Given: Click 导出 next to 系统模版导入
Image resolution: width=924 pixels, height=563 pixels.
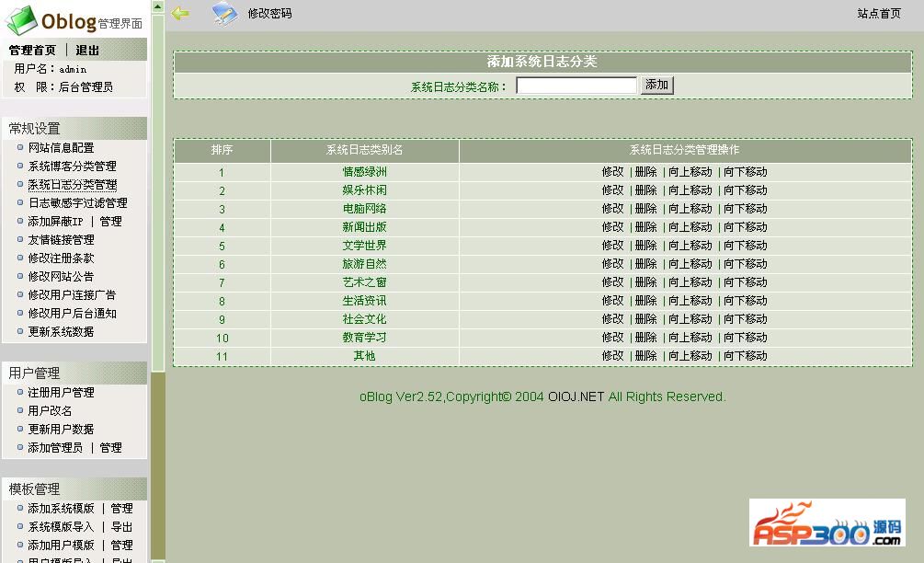Looking at the screenshot, I should (122, 526).
